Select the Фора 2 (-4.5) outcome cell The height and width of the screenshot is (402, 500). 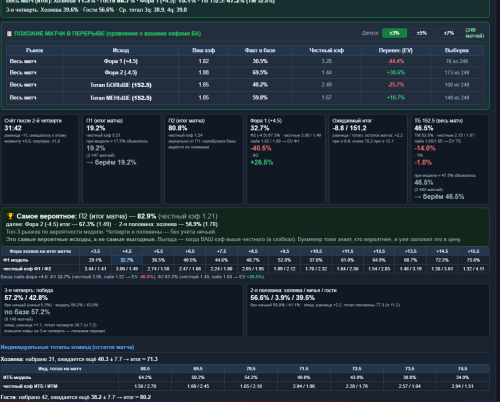[121, 73]
